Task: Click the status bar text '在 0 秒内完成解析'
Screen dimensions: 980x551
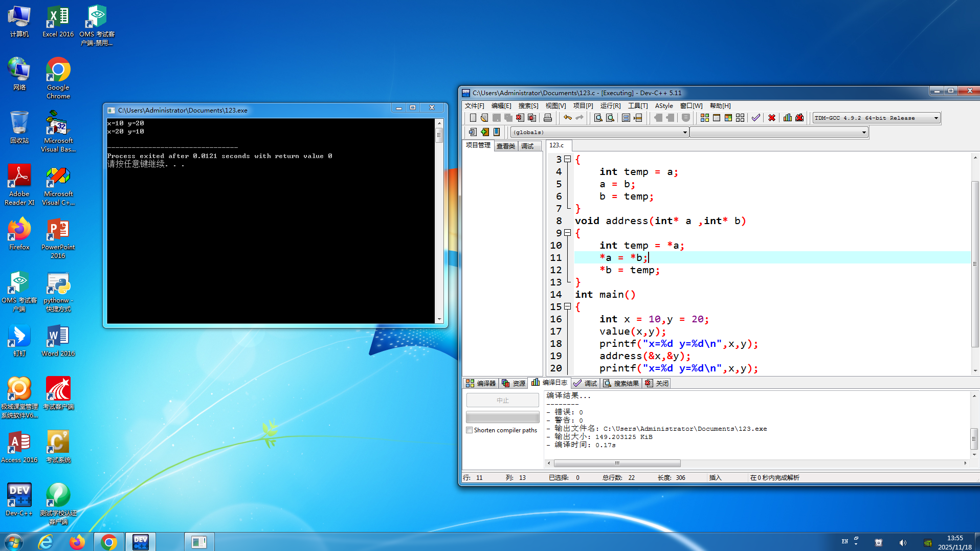Action: pyautogui.click(x=774, y=478)
